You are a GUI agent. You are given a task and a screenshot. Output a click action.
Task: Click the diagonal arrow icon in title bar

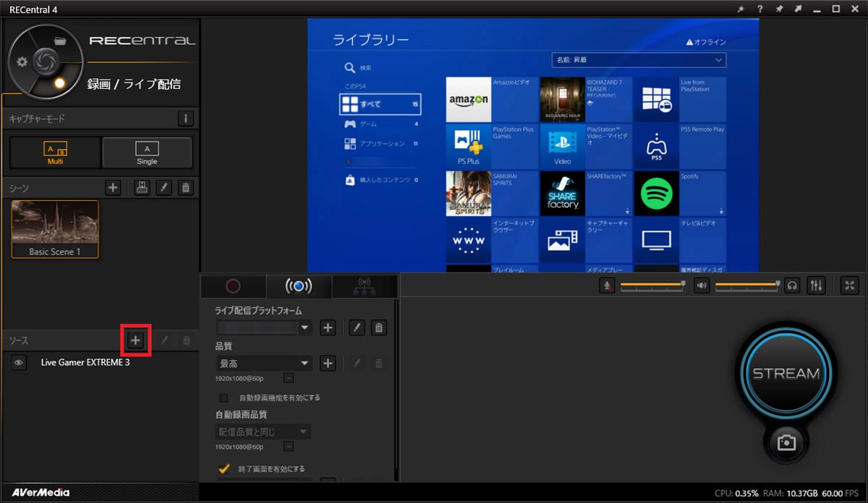(798, 9)
